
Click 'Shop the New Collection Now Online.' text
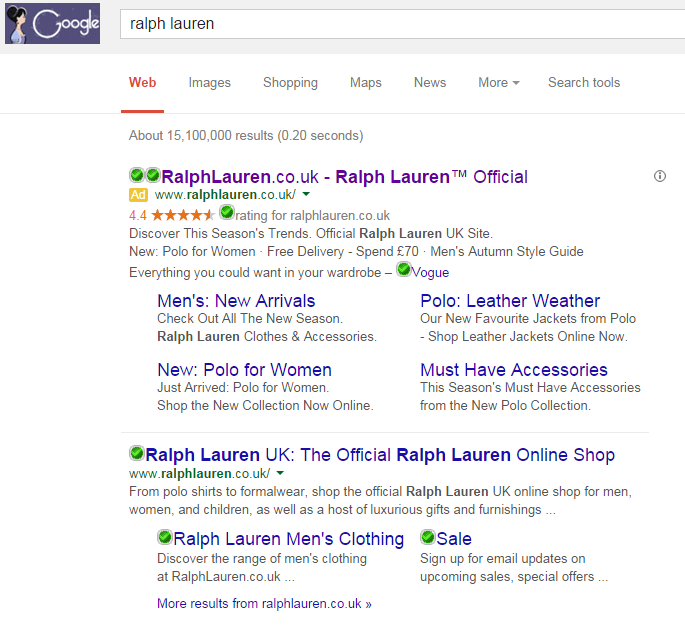point(265,405)
